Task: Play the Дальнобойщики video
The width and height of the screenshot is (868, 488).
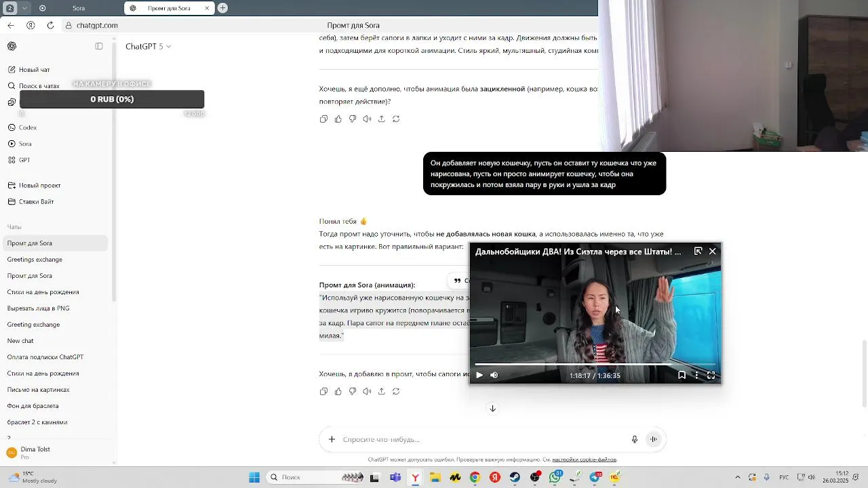Action: [x=479, y=375]
